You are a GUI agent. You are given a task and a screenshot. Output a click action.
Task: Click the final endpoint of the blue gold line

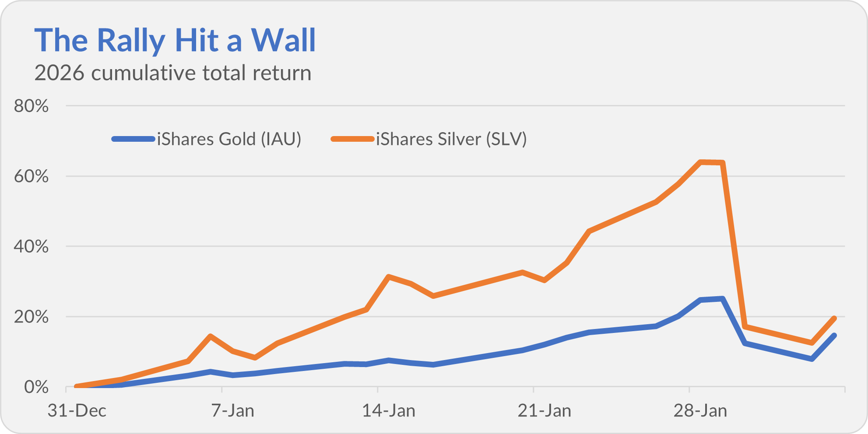[834, 336]
